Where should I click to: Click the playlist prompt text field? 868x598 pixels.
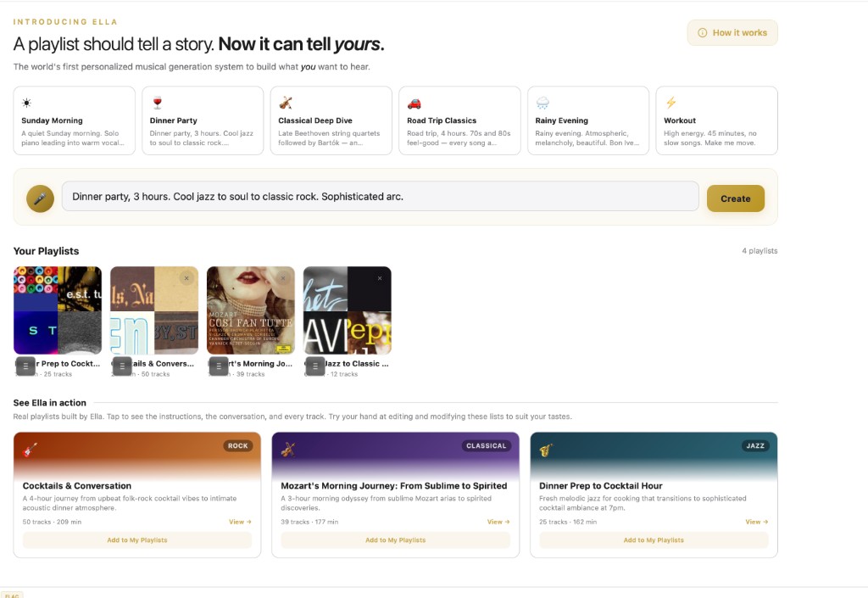click(x=380, y=196)
